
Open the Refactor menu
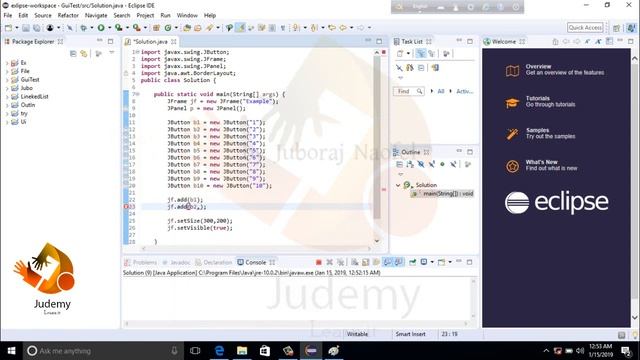[68, 16]
